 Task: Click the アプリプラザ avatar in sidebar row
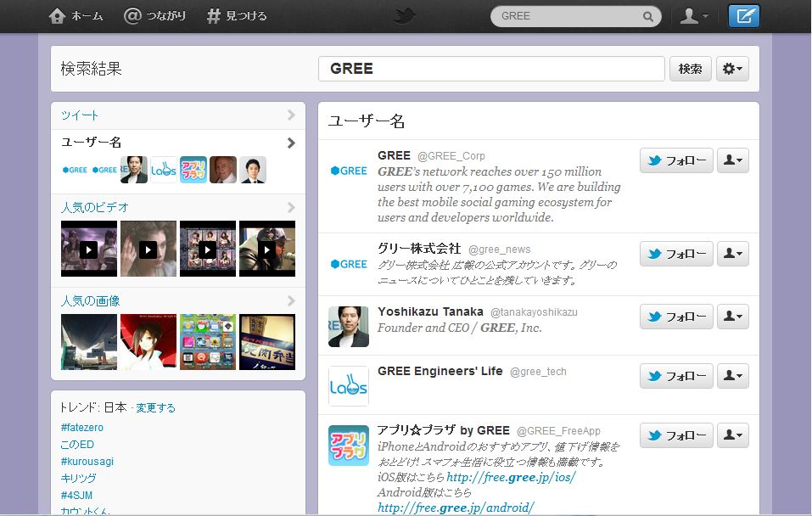click(x=193, y=170)
